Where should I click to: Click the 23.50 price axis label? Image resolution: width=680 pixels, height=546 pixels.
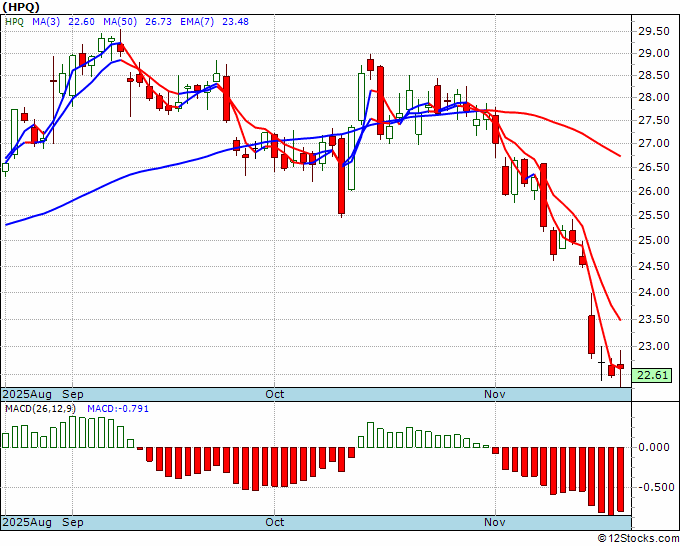pyautogui.click(x=654, y=320)
